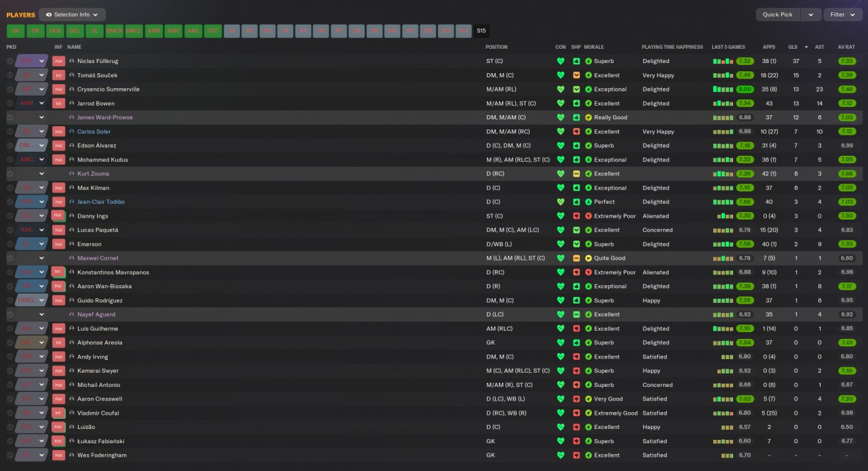This screenshot has width=868, height=471.
Task: Open picked position dropdown for James Ward-Prowse
Action: (x=41, y=117)
